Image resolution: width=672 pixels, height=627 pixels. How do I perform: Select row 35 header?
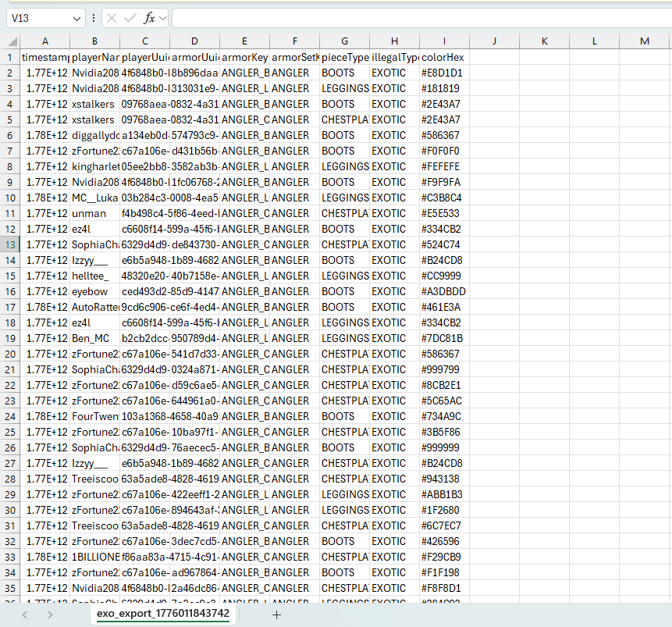(10, 588)
